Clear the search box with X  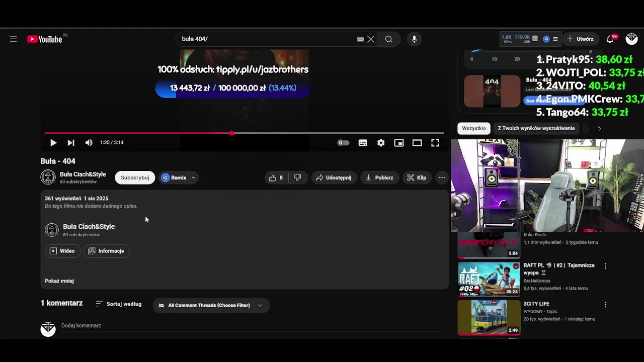click(x=371, y=39)
